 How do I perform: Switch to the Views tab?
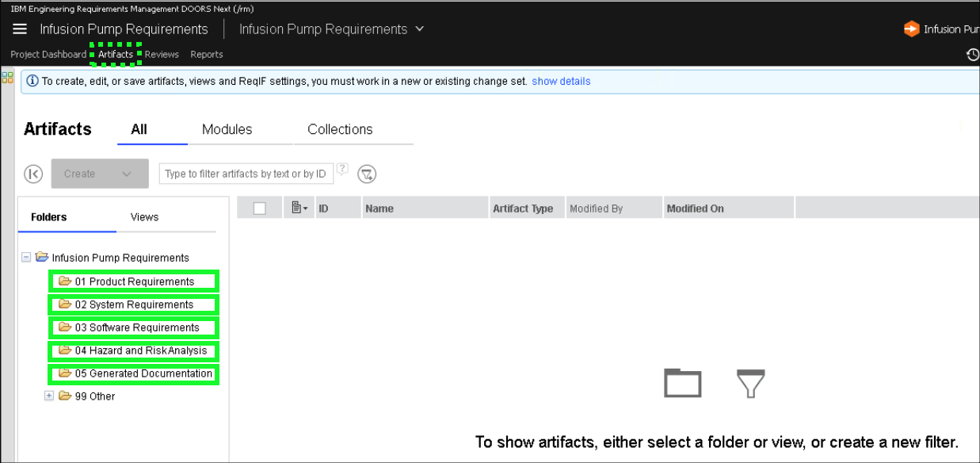pyautogui.click(x=144, y=217)
